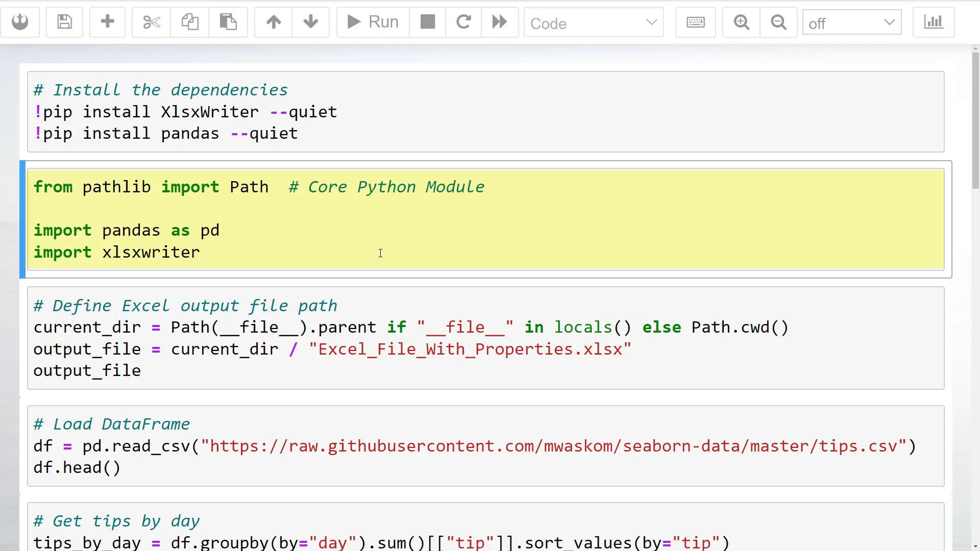Zoom out the notebook view

tap(778, 22)
